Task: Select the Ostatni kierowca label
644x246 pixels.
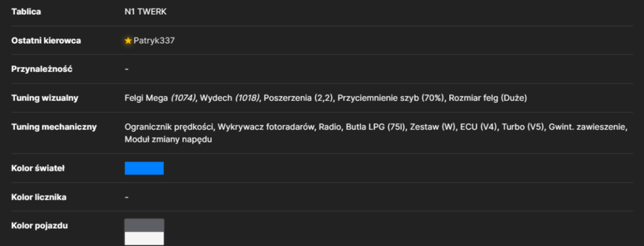Action: [x=46, y=41]
